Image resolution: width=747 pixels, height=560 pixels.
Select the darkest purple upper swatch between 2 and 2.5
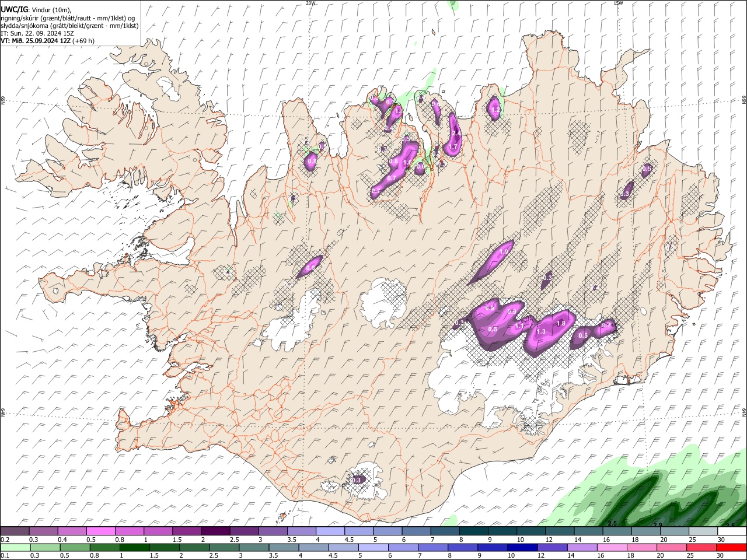pos(215,531)
